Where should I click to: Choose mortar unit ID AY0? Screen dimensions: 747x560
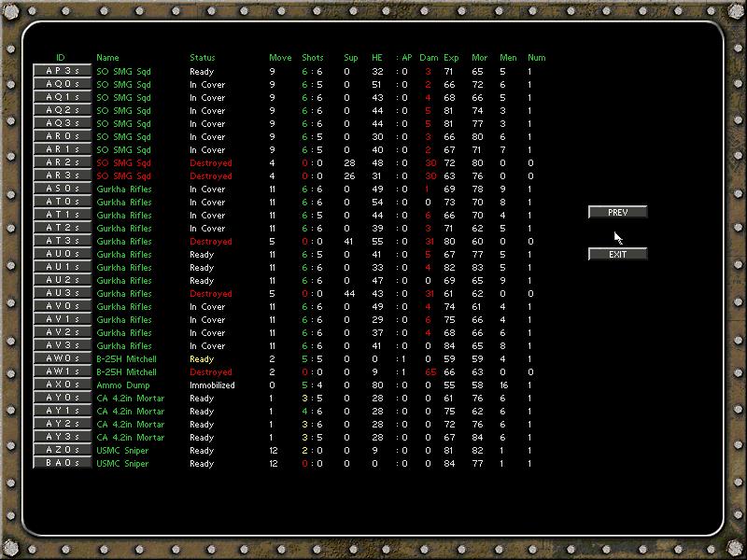point(62,398)
